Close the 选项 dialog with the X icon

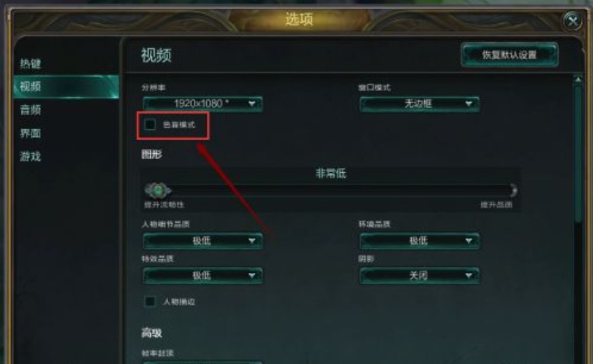573,20
